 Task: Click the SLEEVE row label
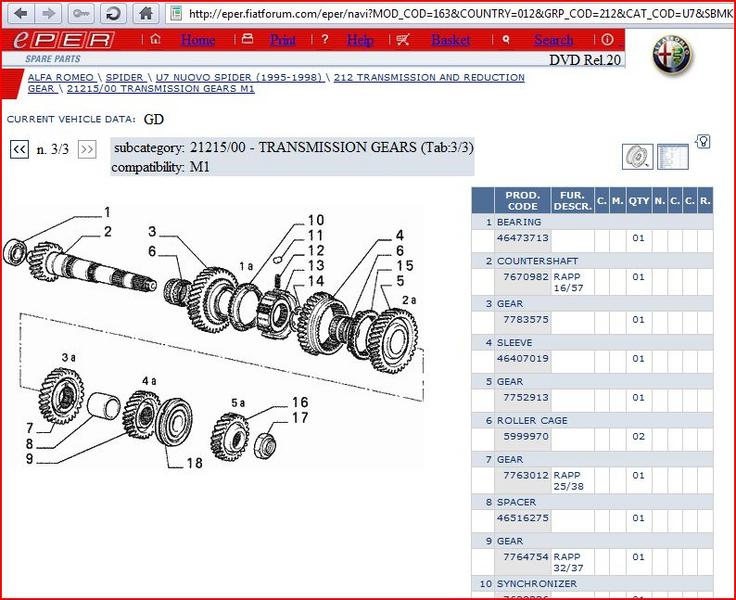514,343
